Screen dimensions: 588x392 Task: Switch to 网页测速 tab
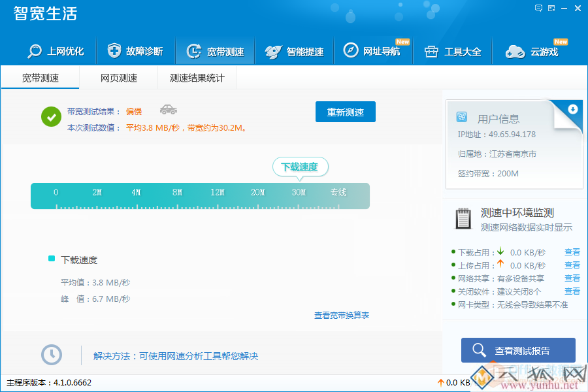pyautogui.click(x=119, y=78)
